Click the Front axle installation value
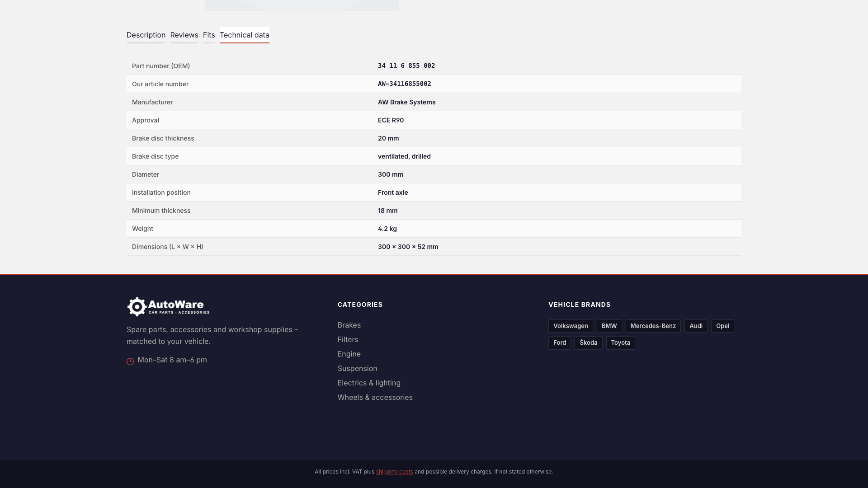This screenshot has height=488, width=868. tap(393, 192)
